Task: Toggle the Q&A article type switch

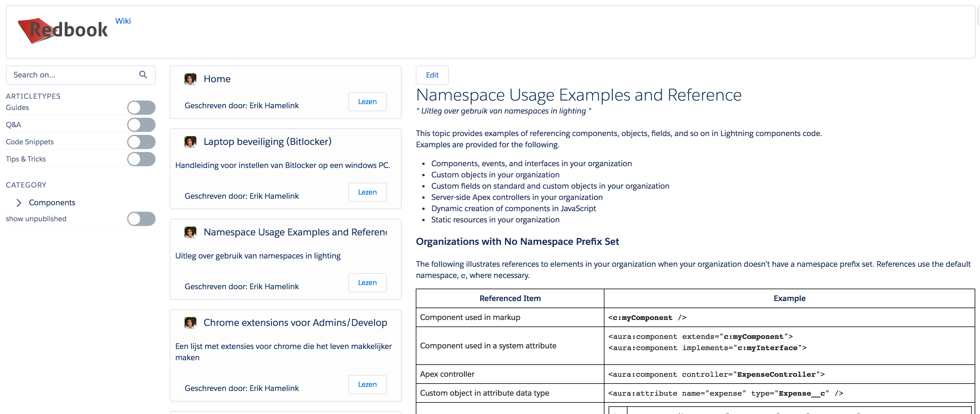Action: (x=141, y=124)
